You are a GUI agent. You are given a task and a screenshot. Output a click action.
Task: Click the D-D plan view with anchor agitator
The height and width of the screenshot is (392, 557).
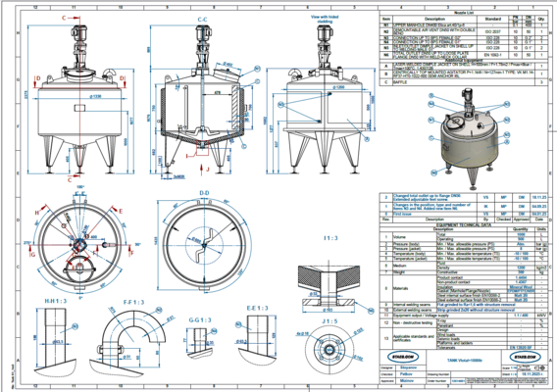coord(205,245)
